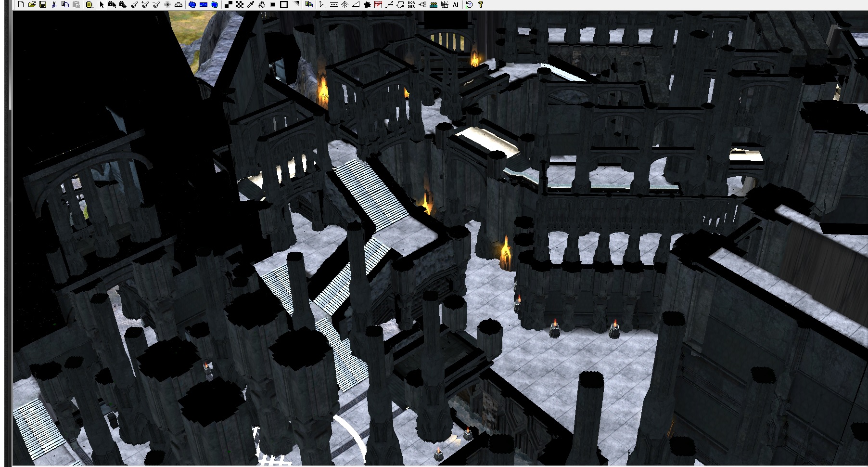Select the paint bucket flood fill tool
Viewport: 868px width, 467px height.
tap(261, 4)
